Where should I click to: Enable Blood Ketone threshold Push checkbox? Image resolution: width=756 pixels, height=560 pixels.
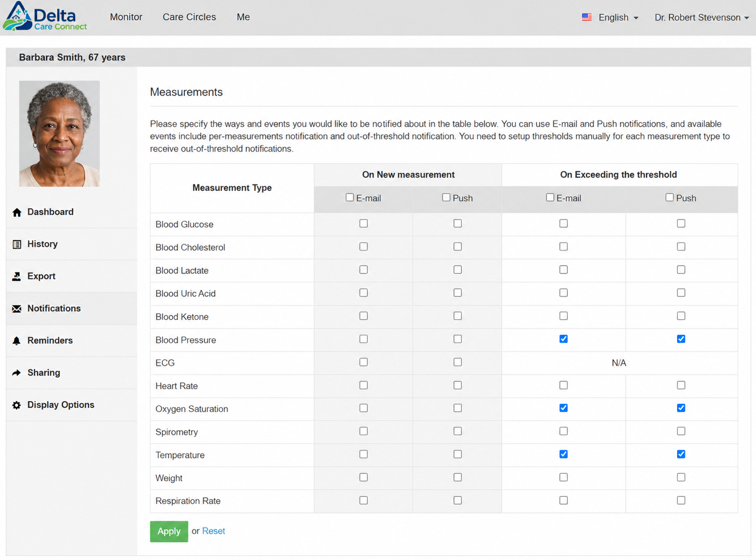click(681, 316)
